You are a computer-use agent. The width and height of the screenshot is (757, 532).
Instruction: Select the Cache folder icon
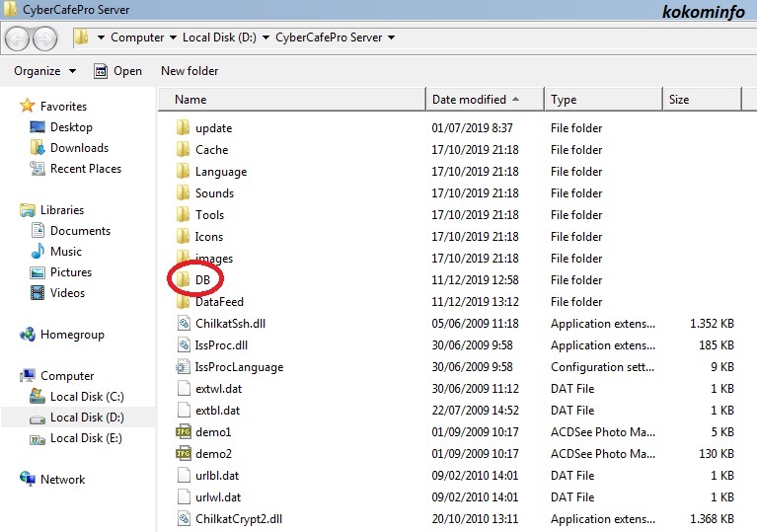(x=183, y=150)
